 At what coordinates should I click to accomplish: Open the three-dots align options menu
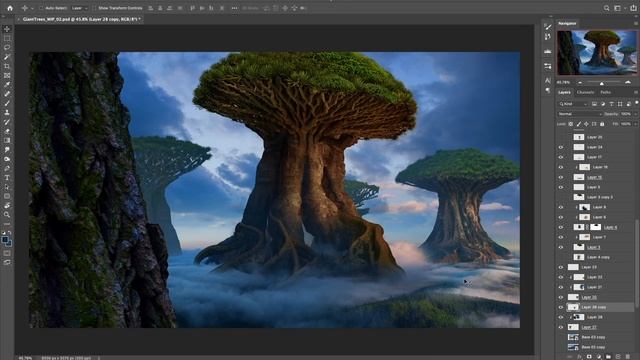pyautogui.click(x=235, y=8)
